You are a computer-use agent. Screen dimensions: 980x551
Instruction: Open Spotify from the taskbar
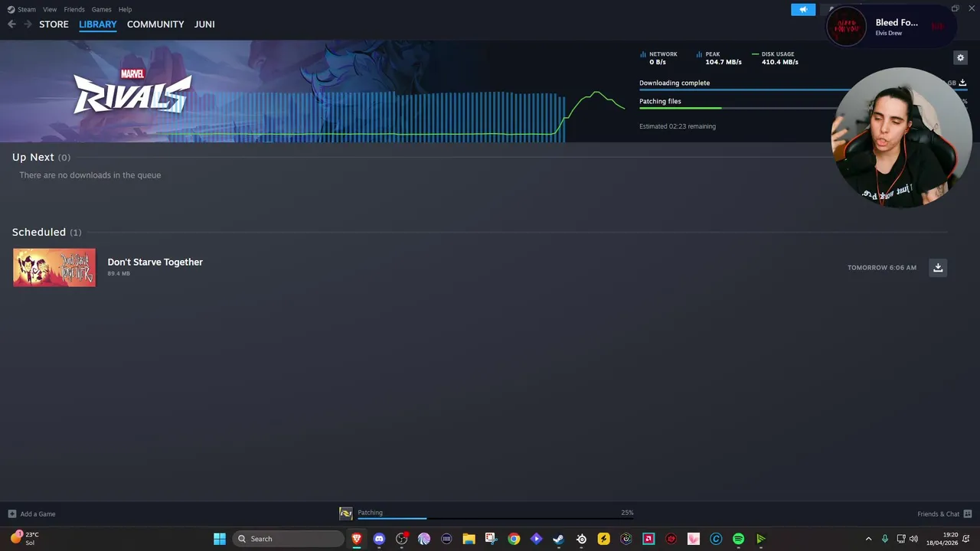click(x=738, y=539)
